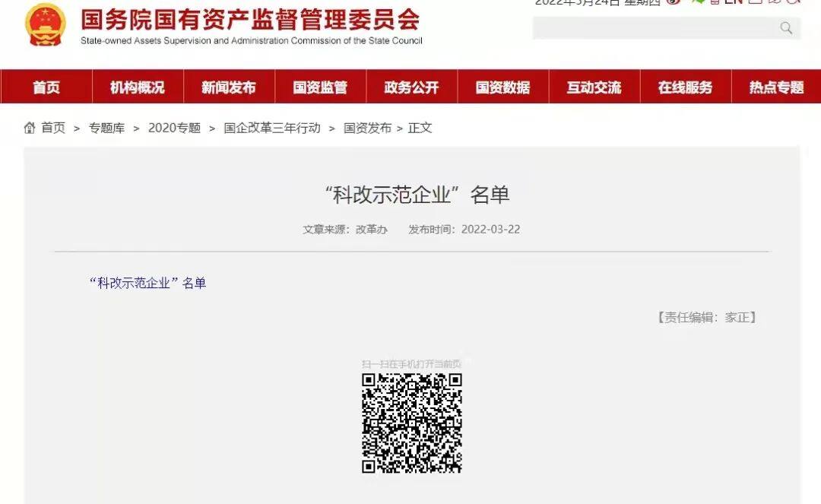Select the 国资监管 navigation item
821x504 pixels.
pos(320,87)
